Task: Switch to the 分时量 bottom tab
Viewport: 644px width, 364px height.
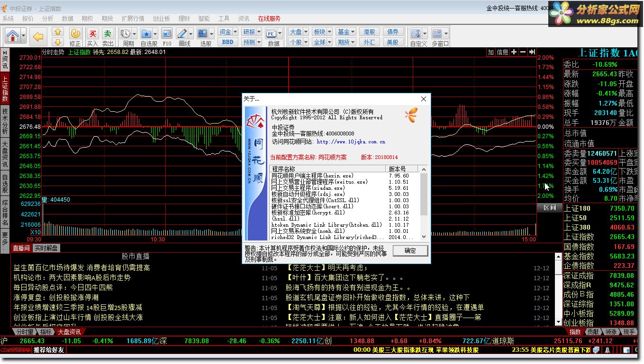Action: click(24, 332)
